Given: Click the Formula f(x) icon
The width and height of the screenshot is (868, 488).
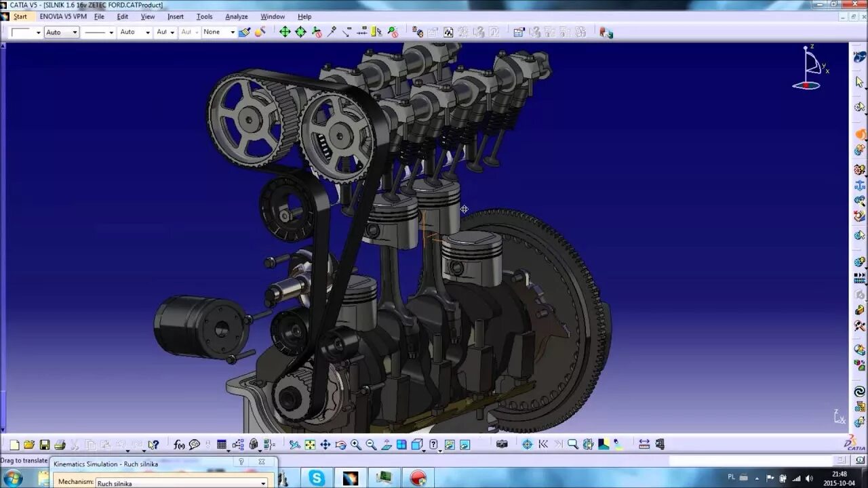Looking at the screenshot, I should coord(179,445).
